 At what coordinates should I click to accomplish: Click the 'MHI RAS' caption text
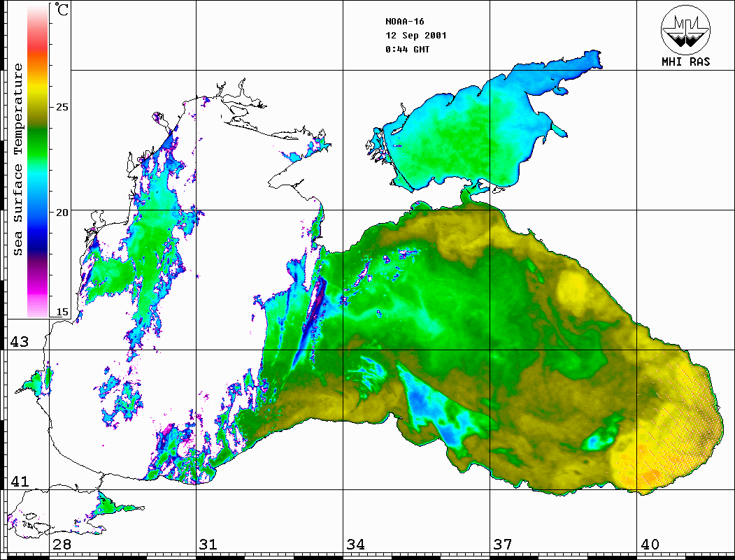(x=685, y=62)
